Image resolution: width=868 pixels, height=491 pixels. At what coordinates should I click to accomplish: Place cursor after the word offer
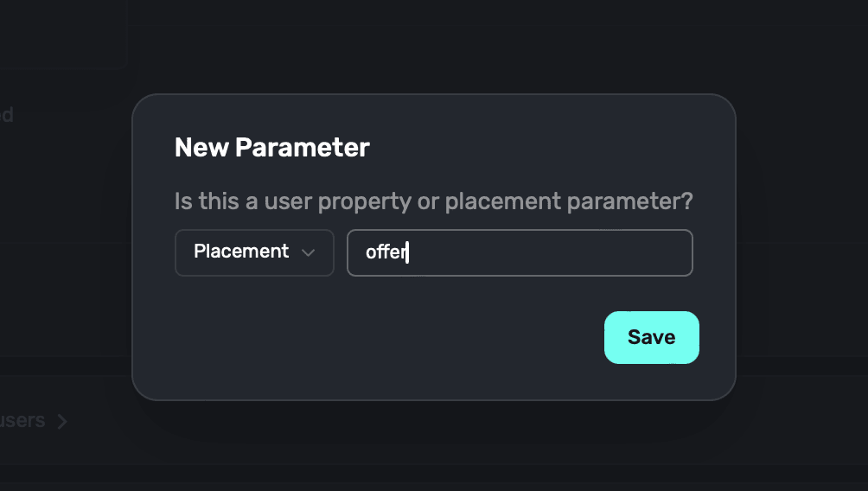(407, 252)
